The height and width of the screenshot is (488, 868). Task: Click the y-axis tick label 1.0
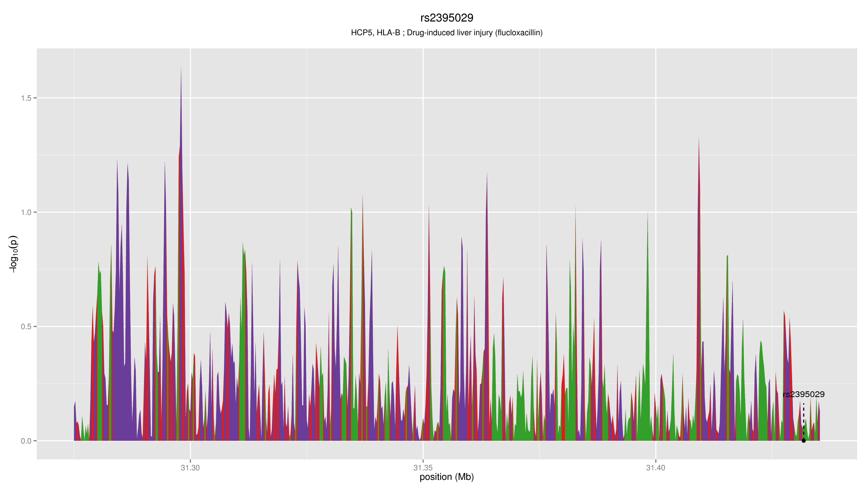(26, 212)
